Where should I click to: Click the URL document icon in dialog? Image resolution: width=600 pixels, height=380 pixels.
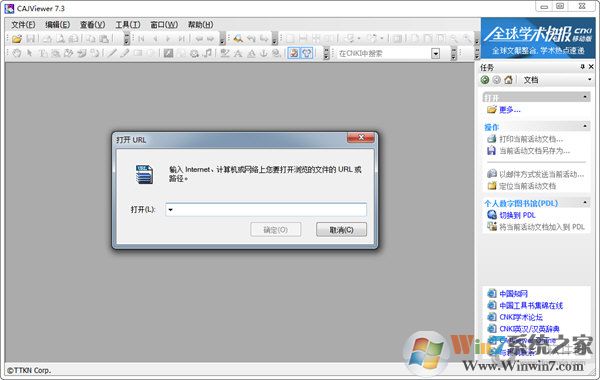click(145, 174)
